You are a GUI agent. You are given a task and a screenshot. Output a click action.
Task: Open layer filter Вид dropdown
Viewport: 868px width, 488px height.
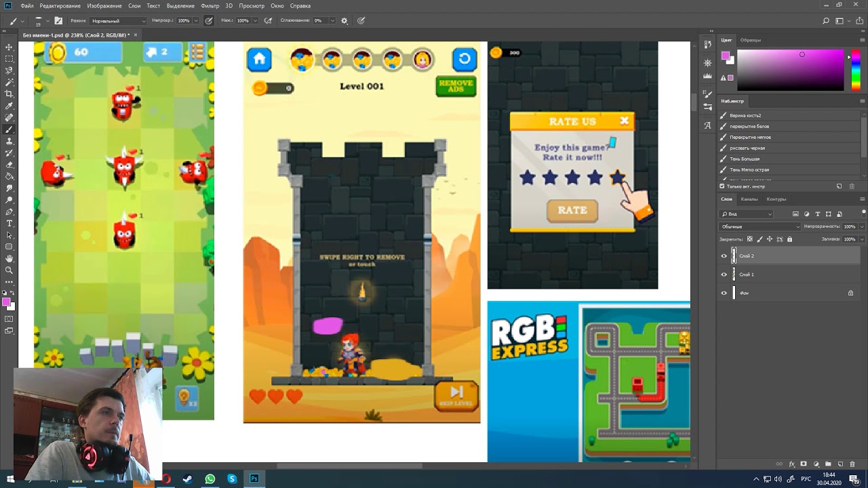pyautogui.click(x=747, y=214)
